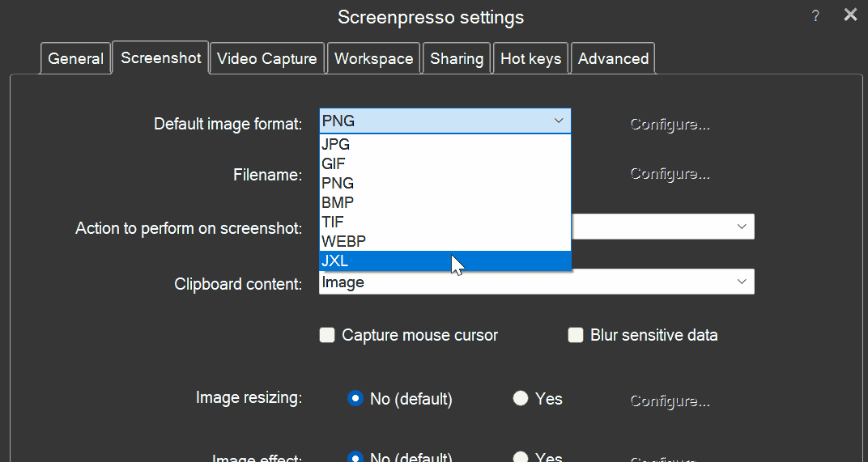Viewport: 868px width, 462px height.
Task: Go to the Workspace tab
Action: (x=373, y=58)
